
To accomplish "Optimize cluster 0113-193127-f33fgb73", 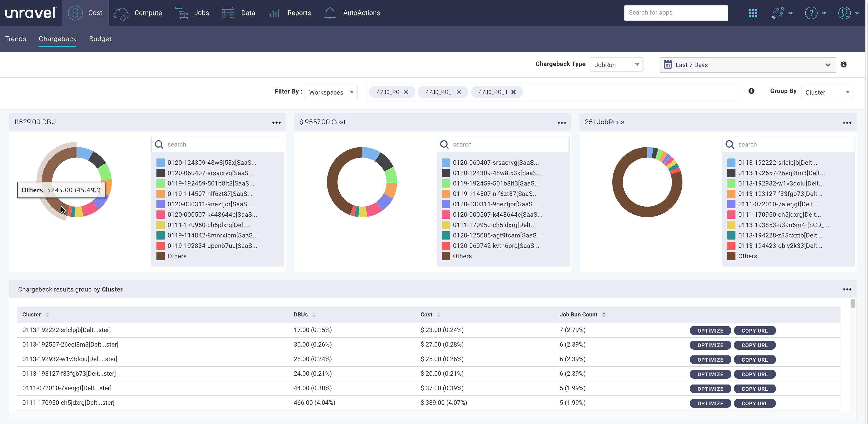I will tap(710, 374).
